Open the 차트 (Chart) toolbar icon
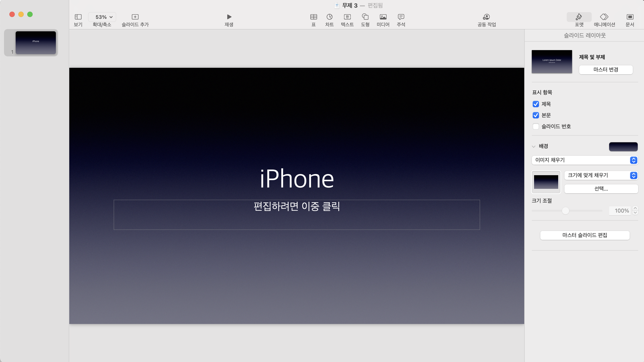Image resolution: width=644 pixels, height=362 pixels. (329, 17)
